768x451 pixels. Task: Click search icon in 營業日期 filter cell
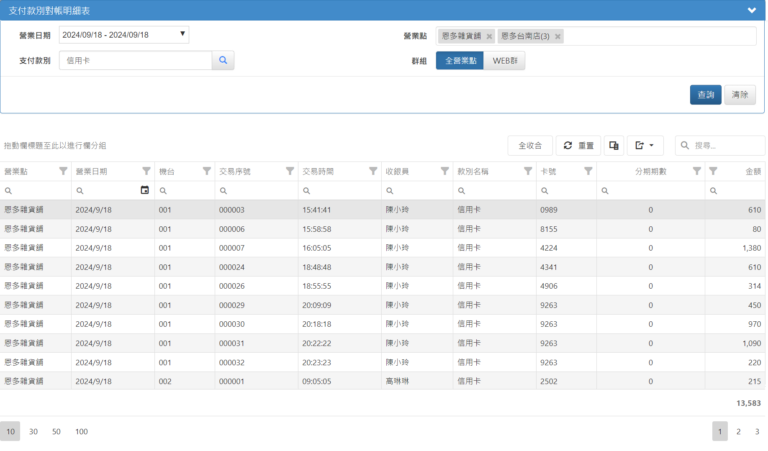click(80, 190)
